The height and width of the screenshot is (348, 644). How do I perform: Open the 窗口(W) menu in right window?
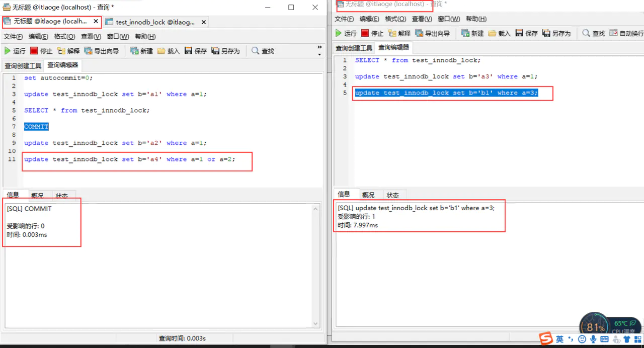[449, 19]
